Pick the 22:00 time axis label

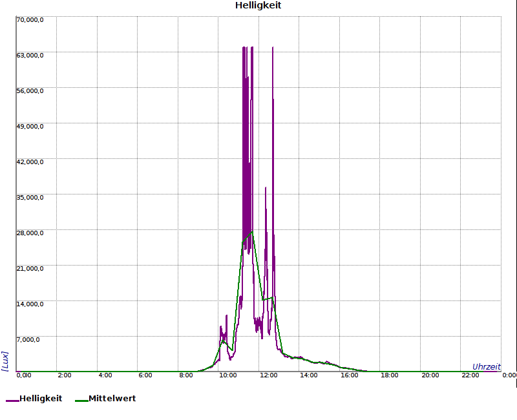click(x=470, y=375)
